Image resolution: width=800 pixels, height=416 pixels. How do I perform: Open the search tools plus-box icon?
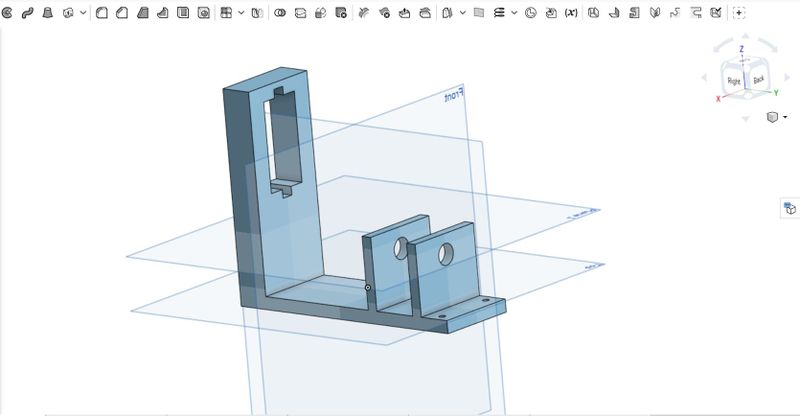coord(739,13)
